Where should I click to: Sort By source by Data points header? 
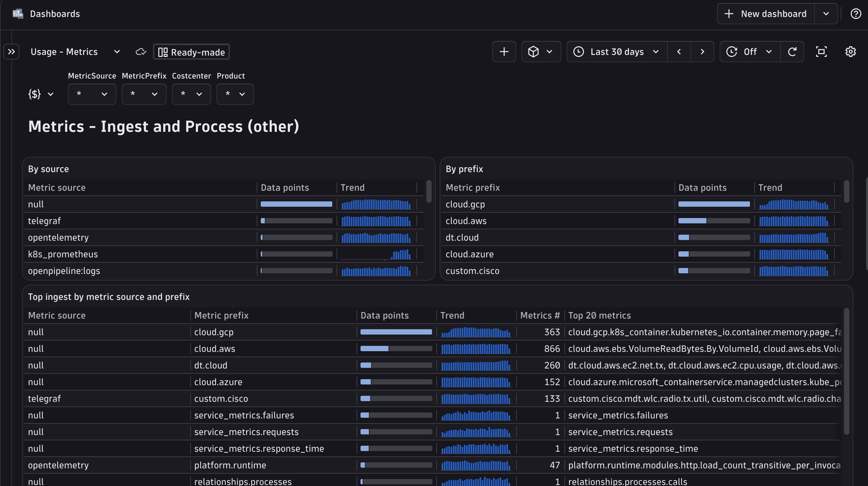285,187
